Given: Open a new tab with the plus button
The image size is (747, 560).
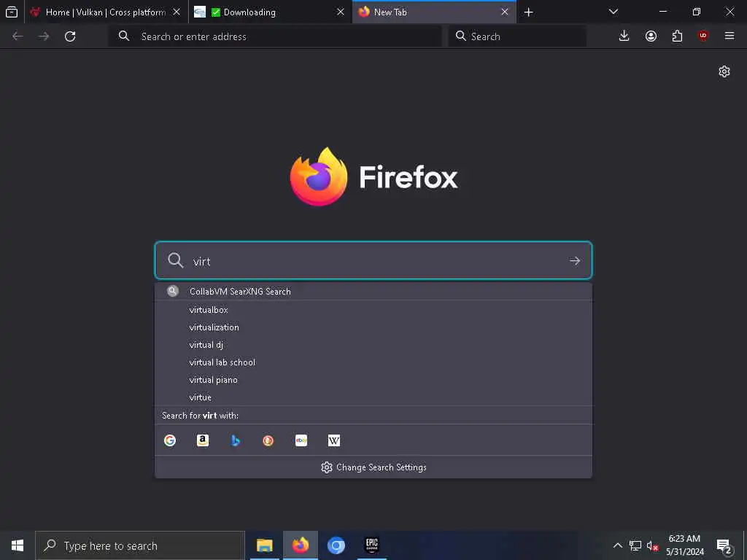Looking at the screenshot, I should (x=528, y=12).
